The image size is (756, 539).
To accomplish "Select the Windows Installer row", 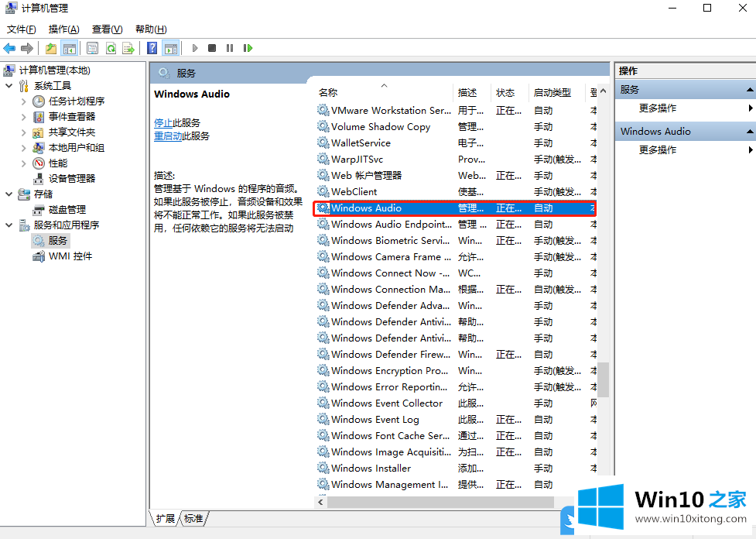I will pyautogui.click(x=456, y=469).
